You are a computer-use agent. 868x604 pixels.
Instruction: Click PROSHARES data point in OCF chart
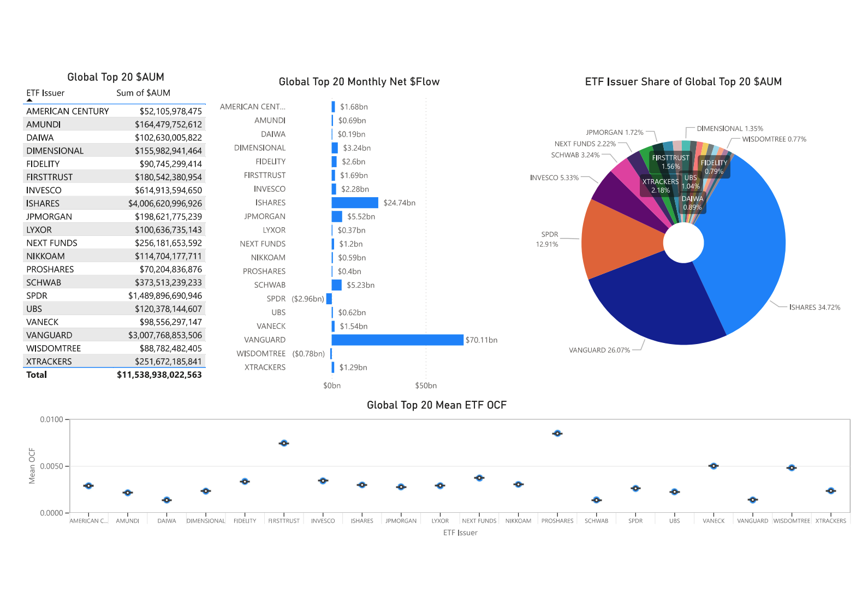pos(557,434)
